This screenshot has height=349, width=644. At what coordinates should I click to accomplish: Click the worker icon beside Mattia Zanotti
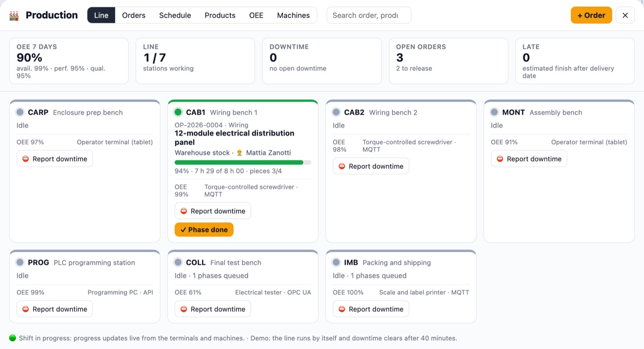239,153
